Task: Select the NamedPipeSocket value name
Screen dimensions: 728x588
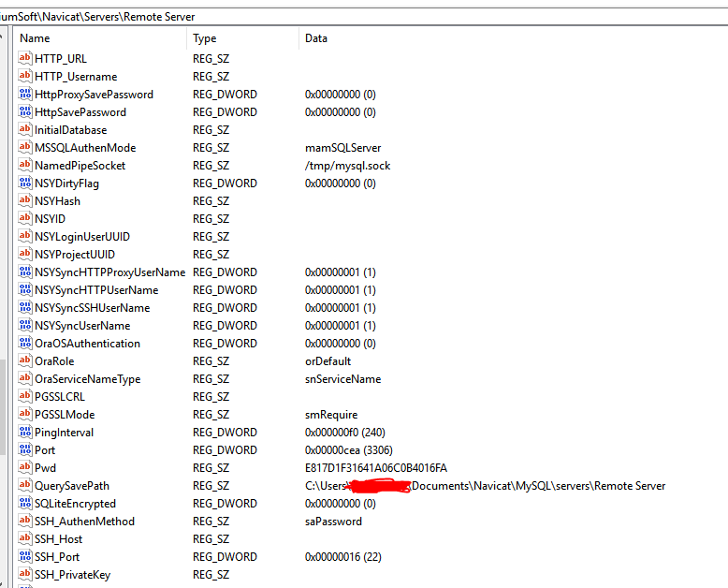Action: coord(80,166)
